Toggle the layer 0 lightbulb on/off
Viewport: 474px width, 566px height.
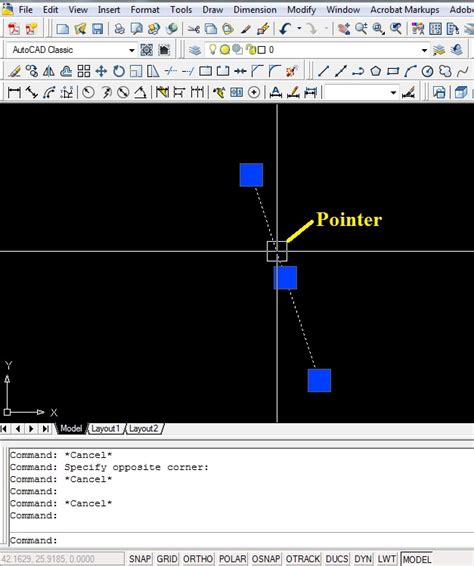pos(213,49)
